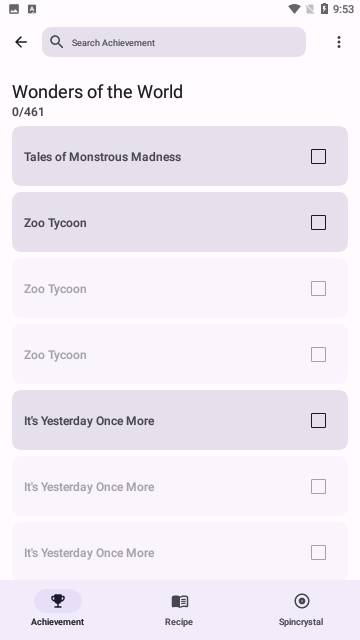Tap the Recipe book icon
This screenshot has width=360, height=640.
pyautogui.click(x=180, y=601)
